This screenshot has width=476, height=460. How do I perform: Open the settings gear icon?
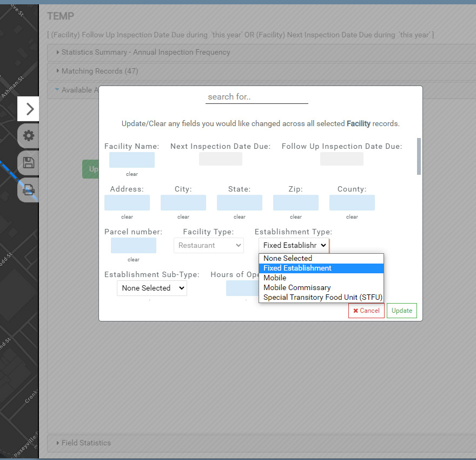[x=29, y=136]
